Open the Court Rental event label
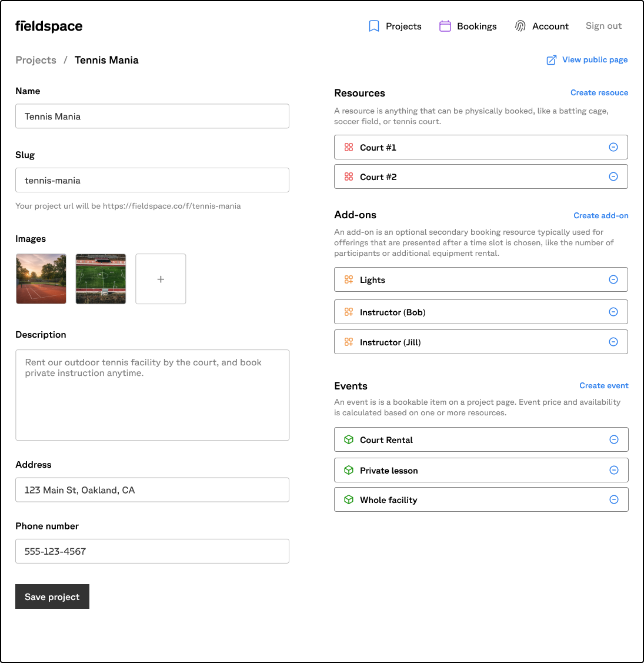Image resolution: width=644 pixels, height=663 pixels. 386,440
